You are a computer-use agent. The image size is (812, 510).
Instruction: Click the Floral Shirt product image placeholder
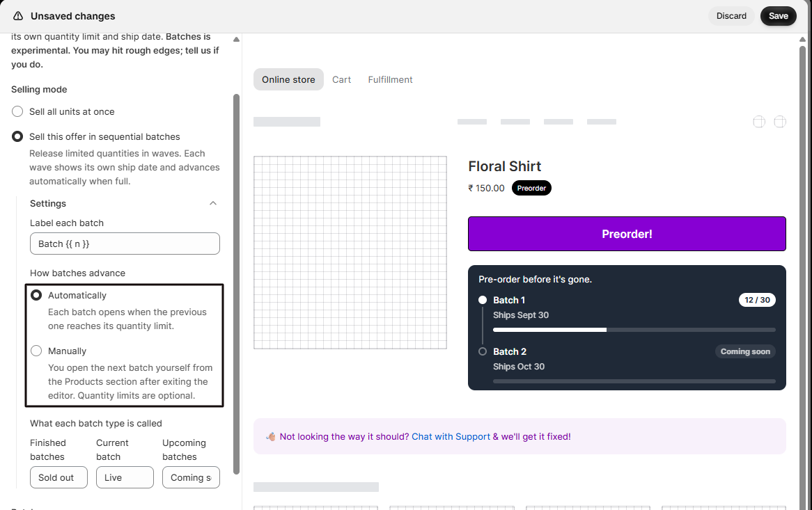tap(350, 253)
